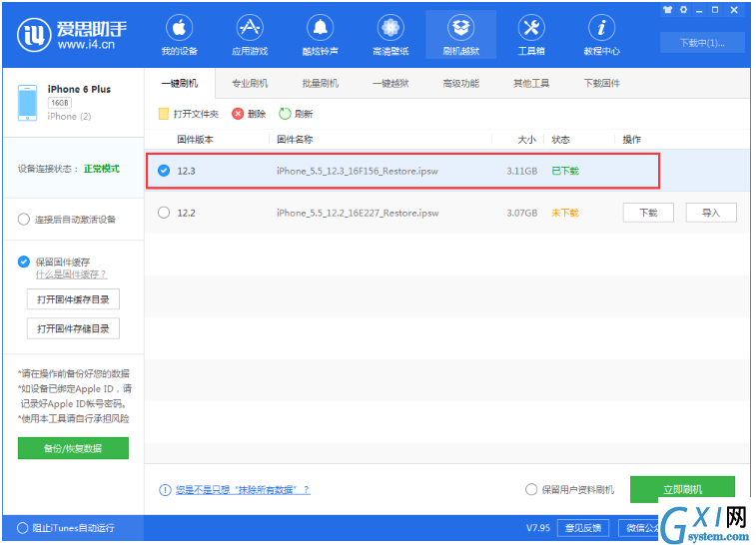Click the info icon beside 抹除所有数据 link
The image size is (756, 545).
[165, 490]
